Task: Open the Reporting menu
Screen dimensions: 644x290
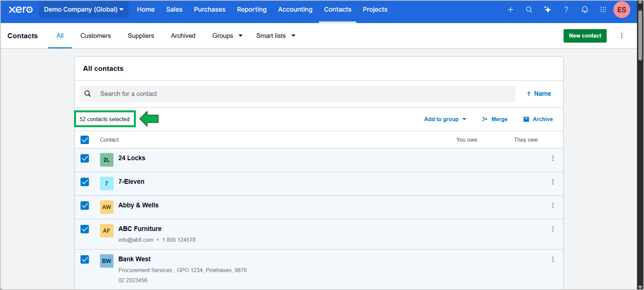Action: pos(252,10)
